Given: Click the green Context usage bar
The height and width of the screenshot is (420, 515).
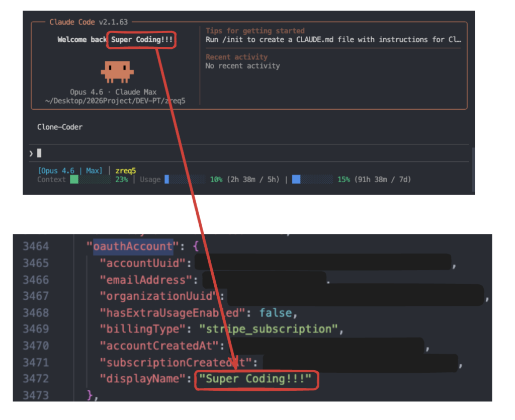Looking at the screenshot, I should (74, 180).
